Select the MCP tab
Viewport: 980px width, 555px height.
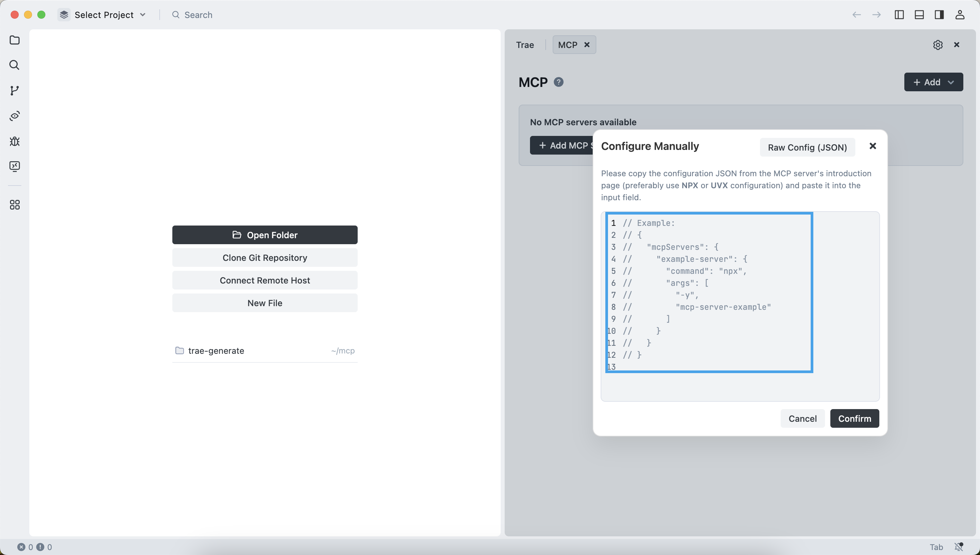click(567, 45)
